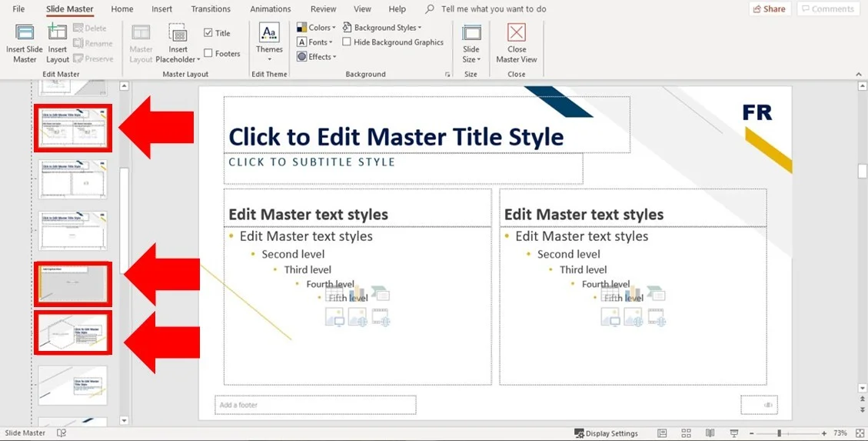868x441 pixels.
Task: Click the Comments button
Action: pos(828,9)
